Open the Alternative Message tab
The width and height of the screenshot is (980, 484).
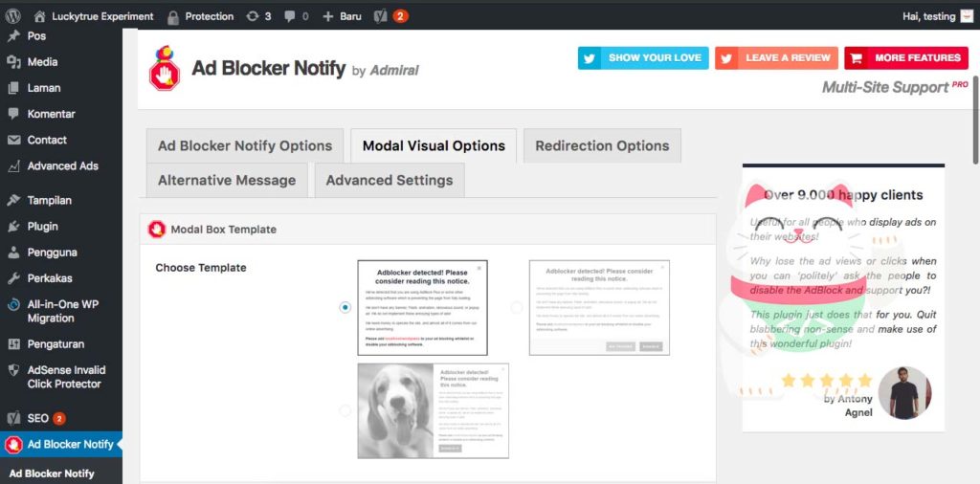pos(227,180)
